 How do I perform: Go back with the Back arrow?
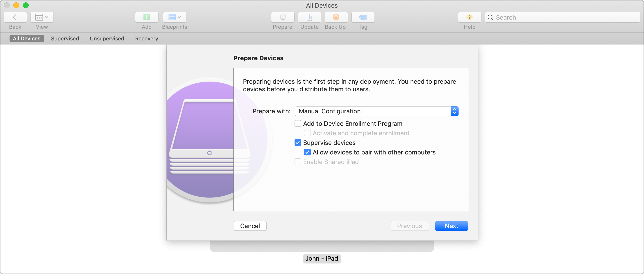[x=15, y=17]
